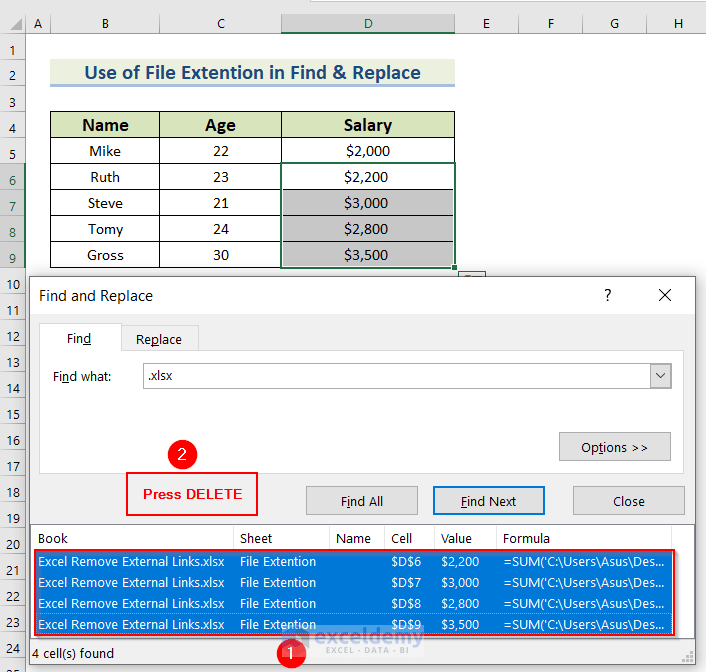Select row 5 header
Screen dimensions: 706x672
[x=13, y=151]
